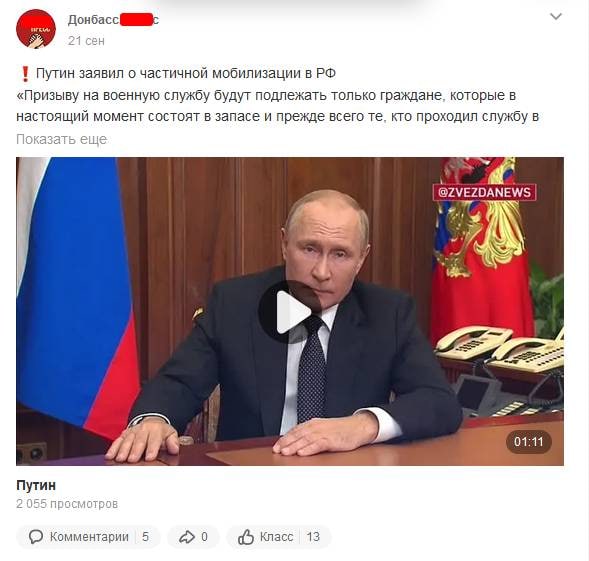This screenshot has width=589, height=561.
Task: Click the video thumbnail image
Action: click(x=290, y=311)
